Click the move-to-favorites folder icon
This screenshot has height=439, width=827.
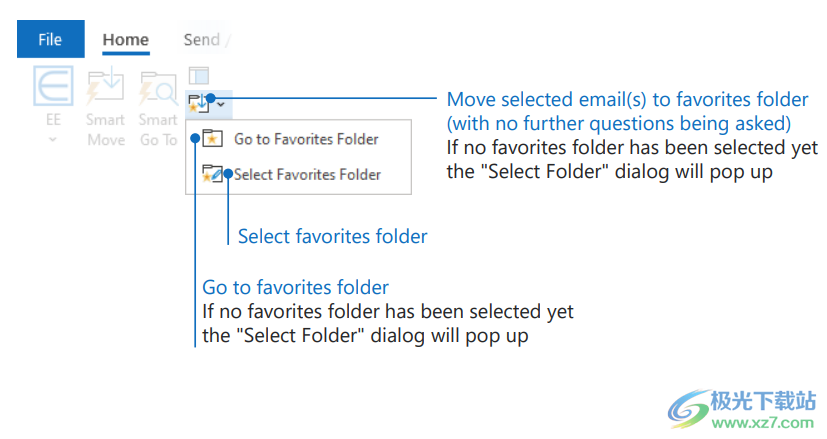click(x=198, y=101)
